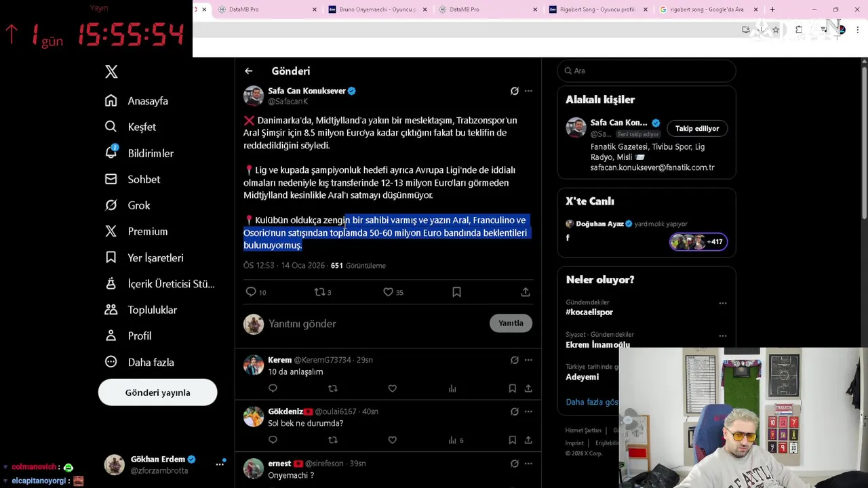Open Safa Can Konuksever's profile name

(307, 90)
